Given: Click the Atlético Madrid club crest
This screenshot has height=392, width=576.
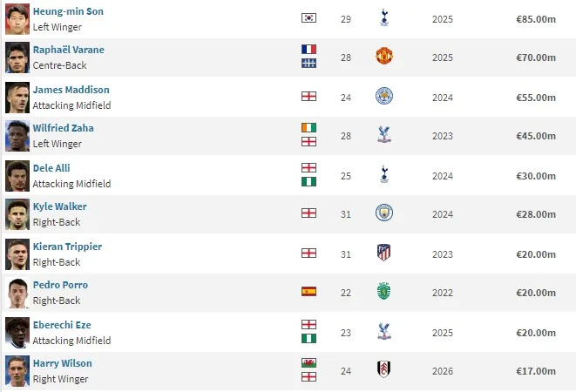Looking at the screenshot, I should point(384,253).
